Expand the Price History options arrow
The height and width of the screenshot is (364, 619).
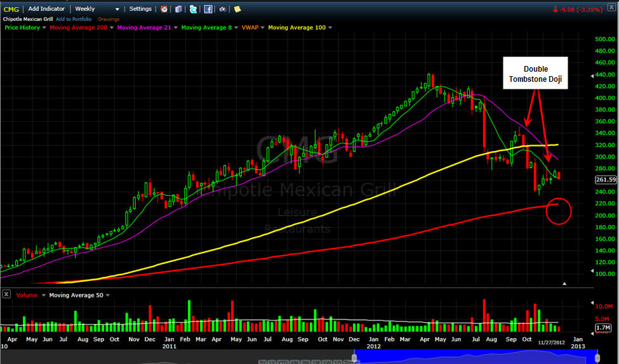(44, 28)
